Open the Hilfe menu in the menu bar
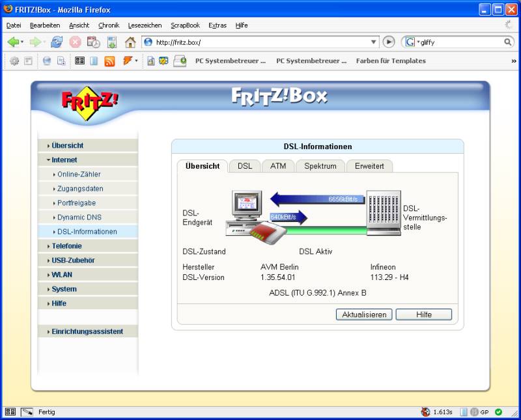This screenshot has height=420, width=521. tap(242, 25)
